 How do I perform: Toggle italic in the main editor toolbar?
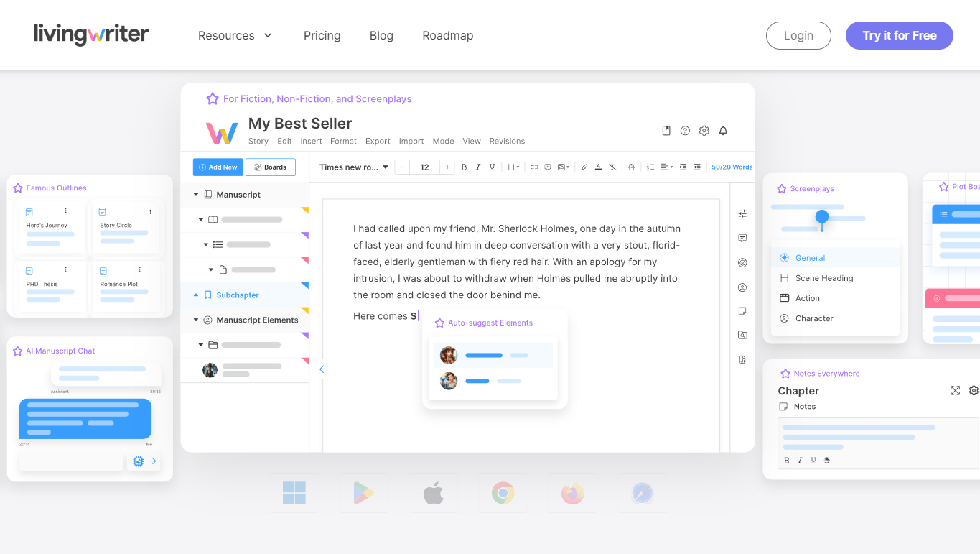point(478,167)
